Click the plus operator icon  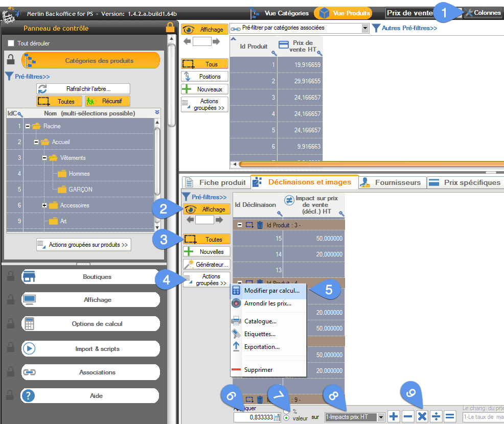[394, 416]
